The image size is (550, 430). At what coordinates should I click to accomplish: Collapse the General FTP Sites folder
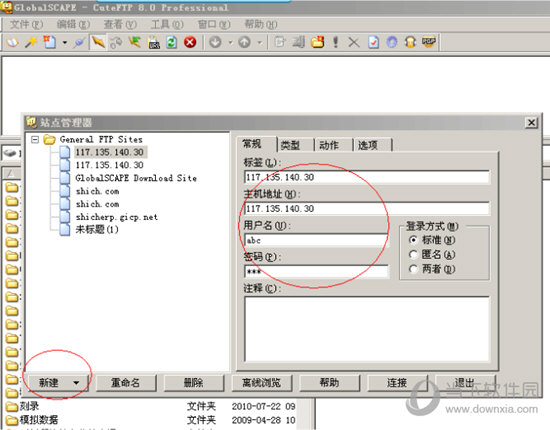point(35,140)
